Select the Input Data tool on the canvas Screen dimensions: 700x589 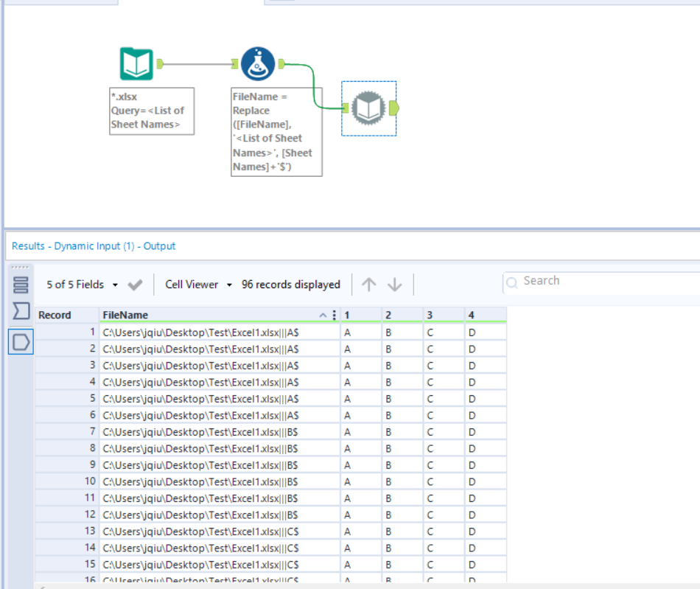136,63
